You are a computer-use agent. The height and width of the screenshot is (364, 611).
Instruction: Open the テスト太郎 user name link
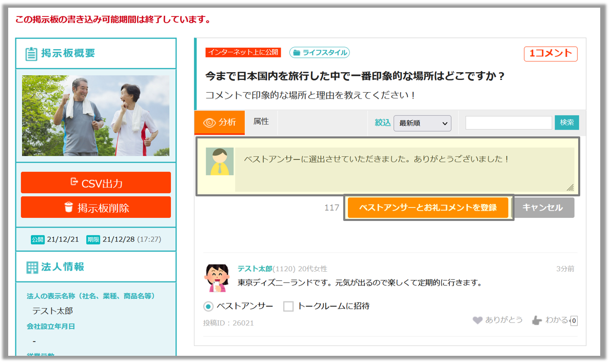click(255, 269)
